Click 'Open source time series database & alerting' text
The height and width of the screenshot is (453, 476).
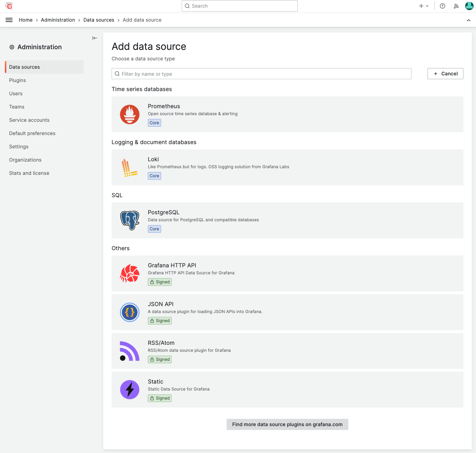(192, 114)
